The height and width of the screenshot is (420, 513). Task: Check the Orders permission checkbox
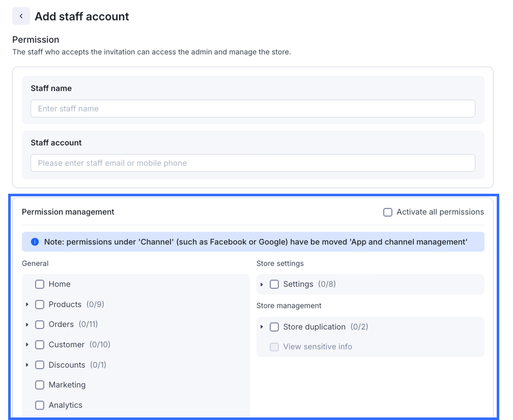(x=40, y=324)
